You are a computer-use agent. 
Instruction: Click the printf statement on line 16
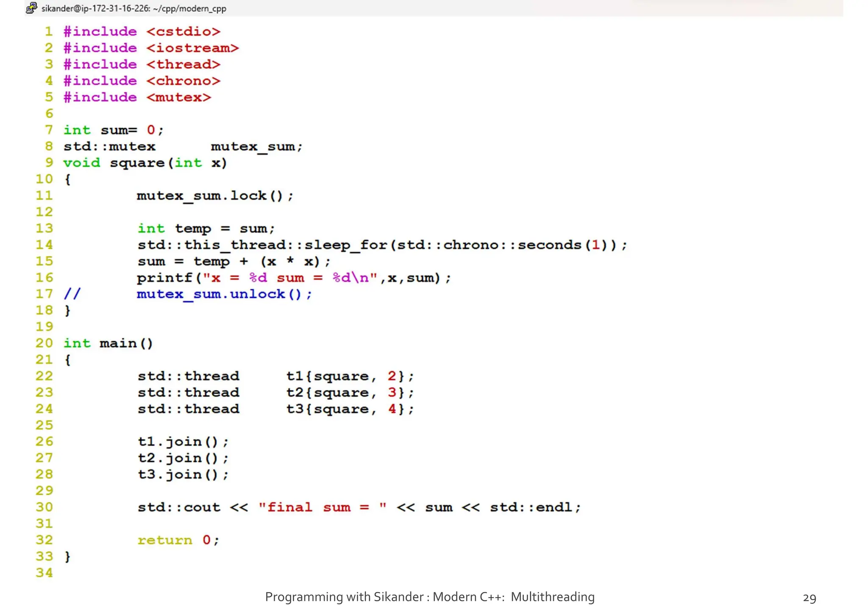coord(294,278)
